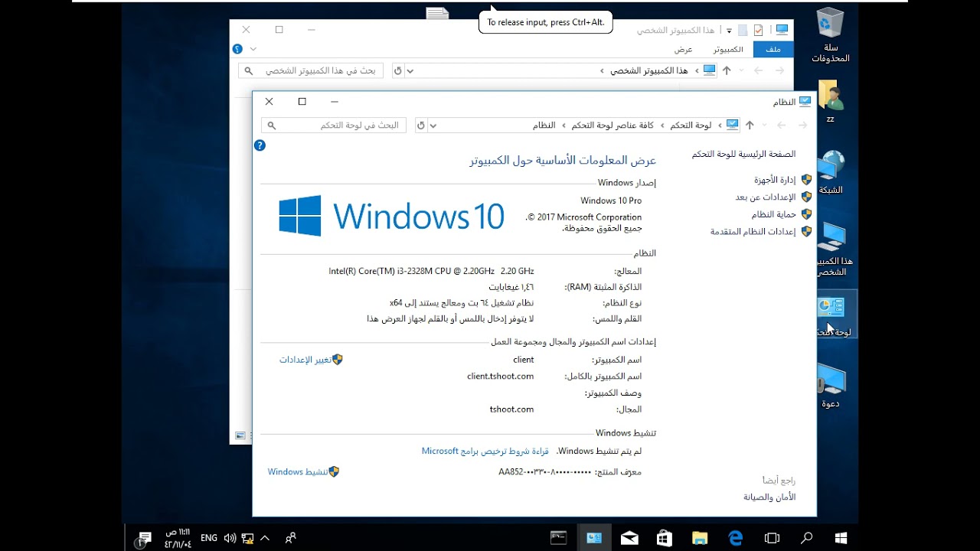
Task: Open Mail app from taskbar
Action: [x=629, y=538]
